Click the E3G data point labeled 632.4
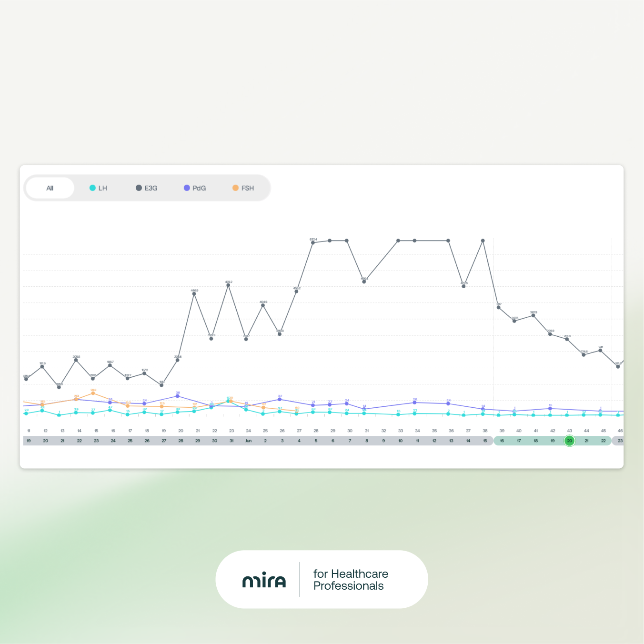The height and width of the screenshot is (644, 644). (313, 243)
